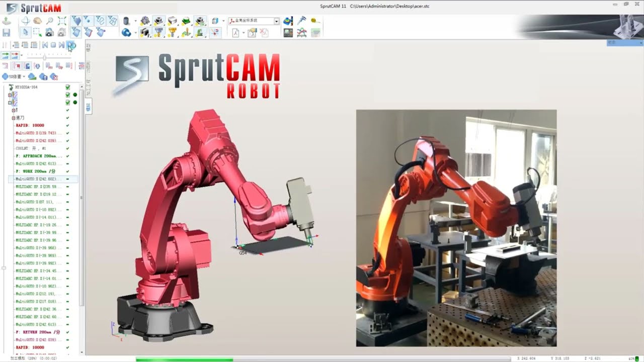Image resolution: width=644 pixels, height=362 pixels.
Task: Click the colored 3D model analysis icon
Action: [x=288, y=21]
